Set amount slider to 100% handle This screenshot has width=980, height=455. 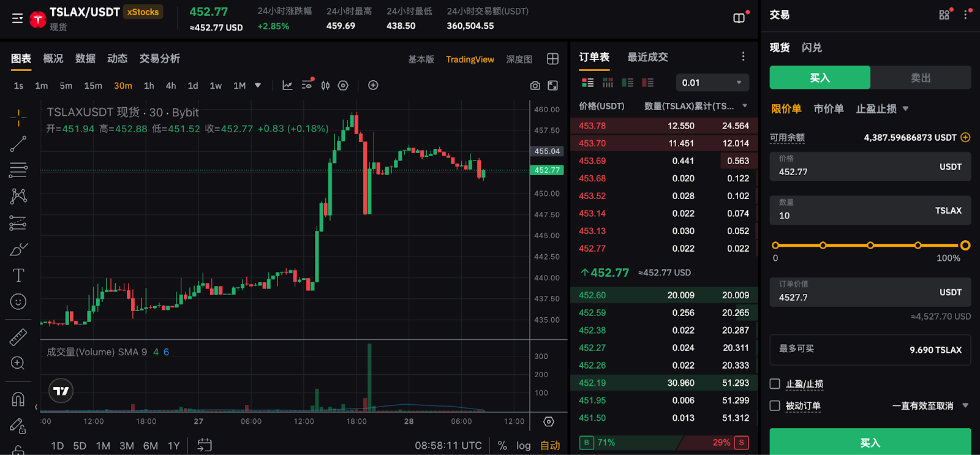(x=965, y=246)
